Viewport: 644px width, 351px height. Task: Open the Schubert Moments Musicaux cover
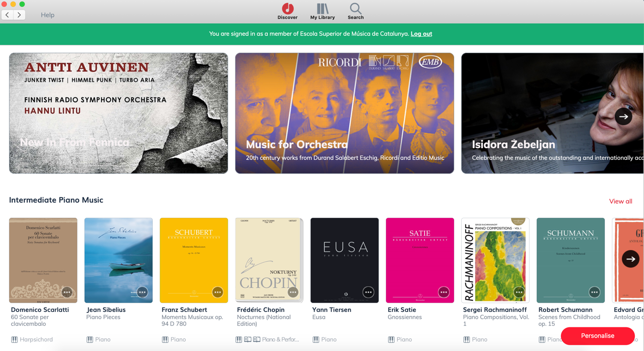click(x=194, y=260)
